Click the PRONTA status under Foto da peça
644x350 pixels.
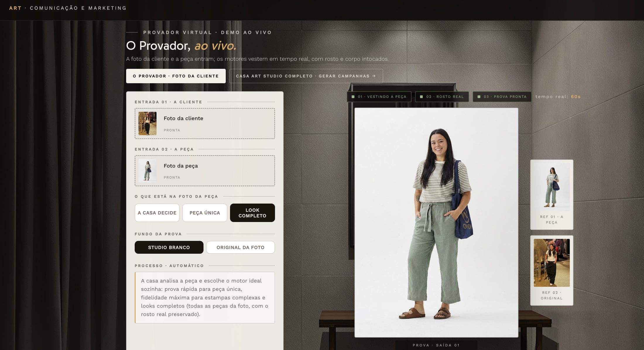click(172, 177)
